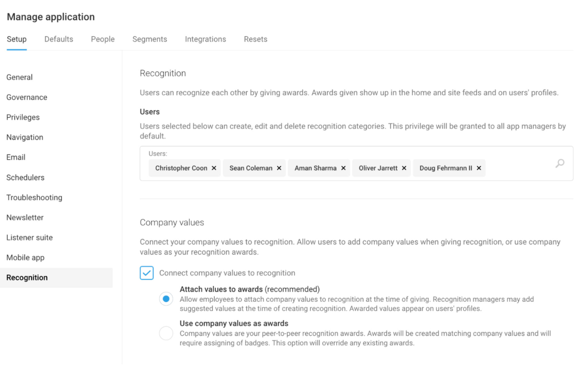Switch to the Resets tab
This screenshot has width=588, height=365.
click(255, 39)
